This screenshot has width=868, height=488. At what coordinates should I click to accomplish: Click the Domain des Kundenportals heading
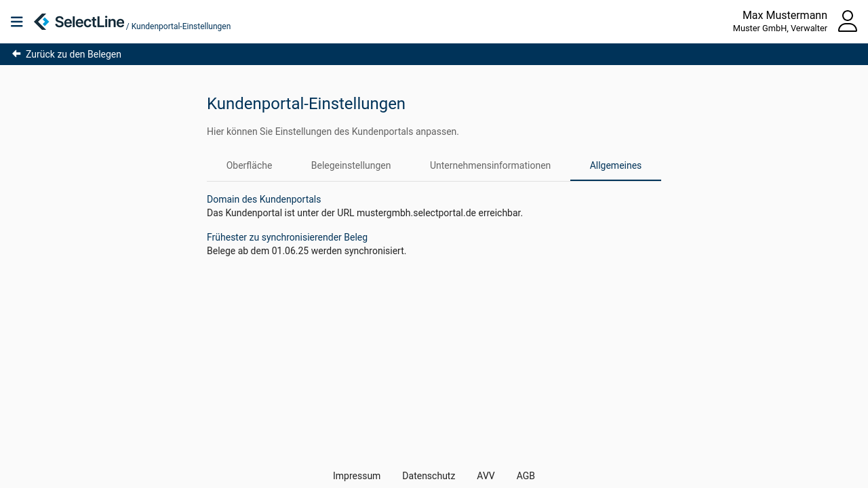click(x=264, y=199)
